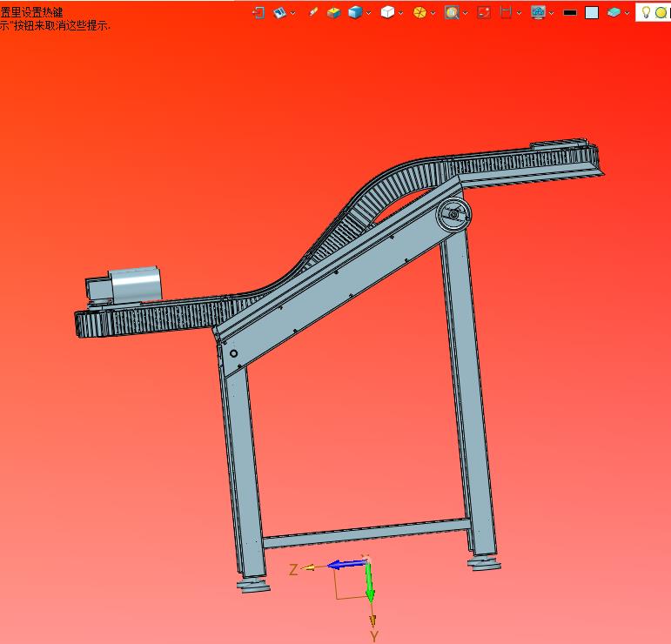Click the view orientation icon in the toolbar

(280, 12)
